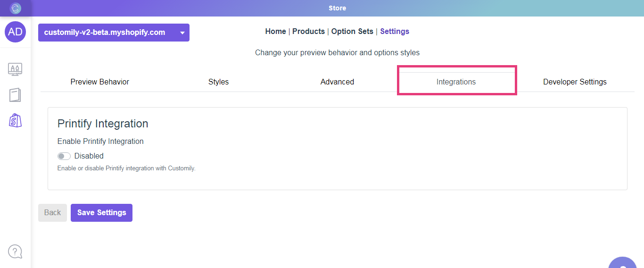Open the Styles tab
This screenshot has width=644, height=268.
(x=218, y=82)
